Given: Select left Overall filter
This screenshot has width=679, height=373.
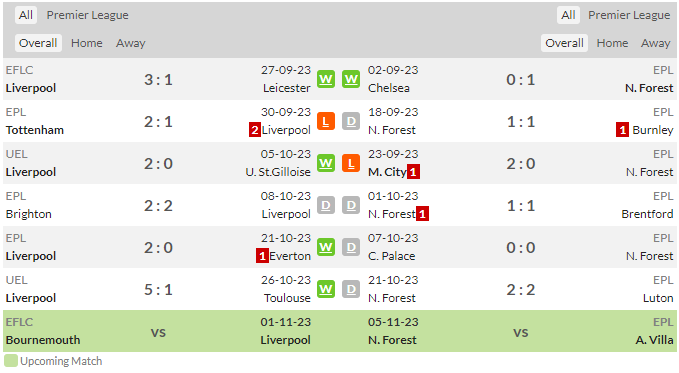Looking at the screenshot, I should [x=38, y=43].
